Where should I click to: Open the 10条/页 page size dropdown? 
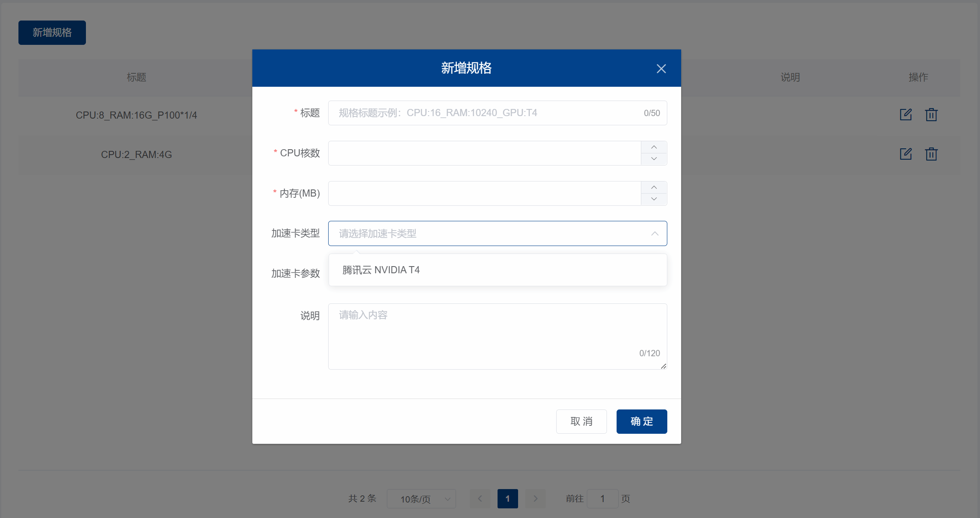(x=421, y=499)
